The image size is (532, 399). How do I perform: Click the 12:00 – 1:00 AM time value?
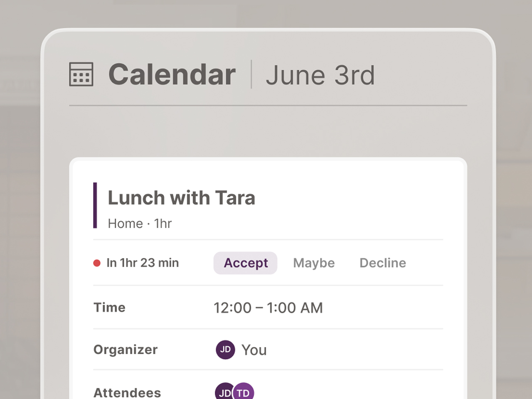click(268, 308)
